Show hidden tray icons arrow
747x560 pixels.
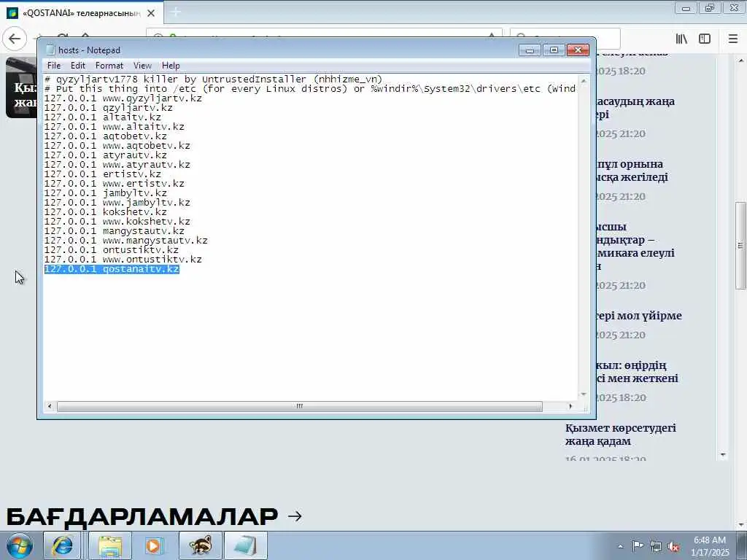point(620,546)
